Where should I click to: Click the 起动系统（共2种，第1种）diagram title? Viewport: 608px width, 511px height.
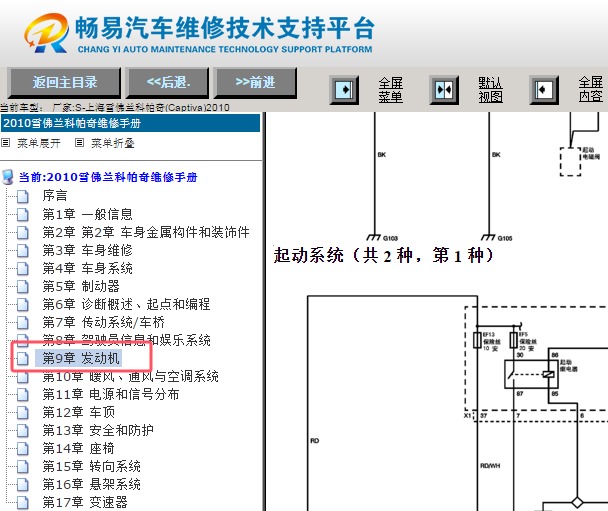tap(383, 256)
